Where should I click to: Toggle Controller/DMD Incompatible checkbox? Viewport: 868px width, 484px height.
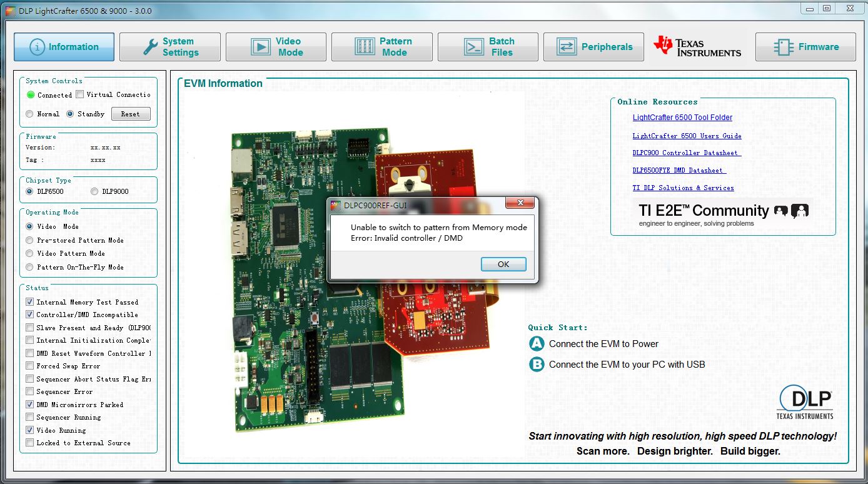[x=29, y=315]
